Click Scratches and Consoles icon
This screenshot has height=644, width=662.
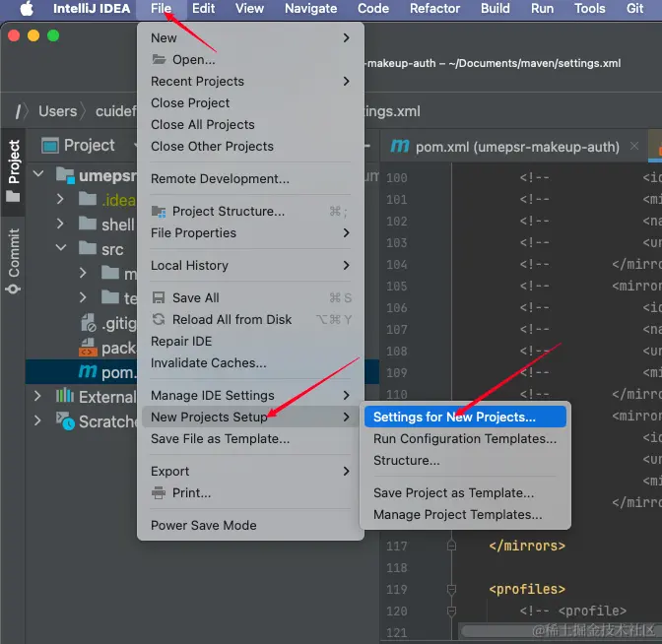pyautogui.click(x=65, y=420)
